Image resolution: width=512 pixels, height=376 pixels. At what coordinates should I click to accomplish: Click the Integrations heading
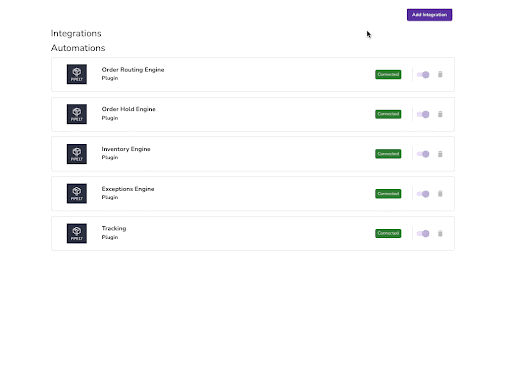tap(76, 33)
